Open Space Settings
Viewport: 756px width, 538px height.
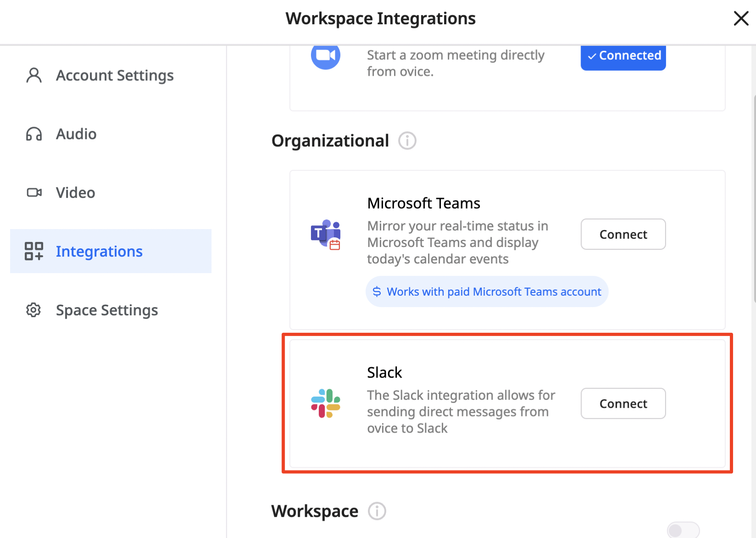coord(111,310)
